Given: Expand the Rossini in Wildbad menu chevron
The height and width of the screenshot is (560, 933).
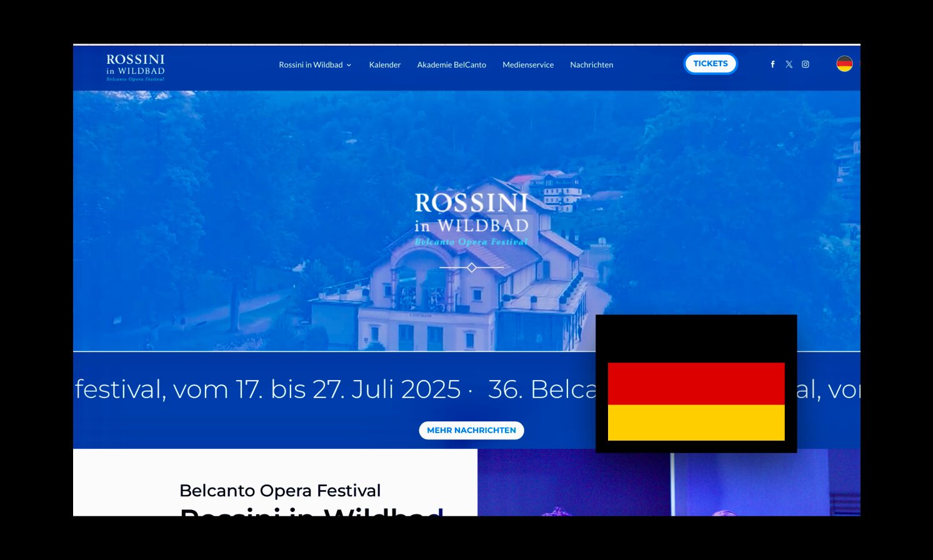Looking at the screenshot, I should click(x=349, y=65).
